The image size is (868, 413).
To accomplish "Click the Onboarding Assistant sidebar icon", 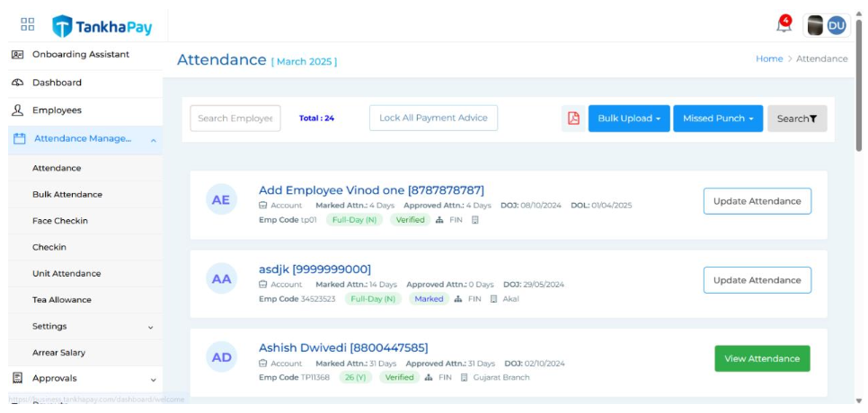I will click(17, 55).
